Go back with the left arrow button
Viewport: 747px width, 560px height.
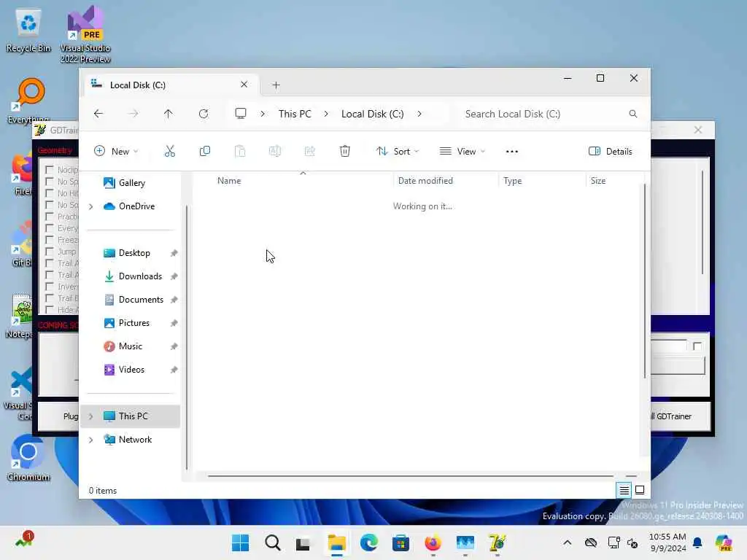click(98, 114)
